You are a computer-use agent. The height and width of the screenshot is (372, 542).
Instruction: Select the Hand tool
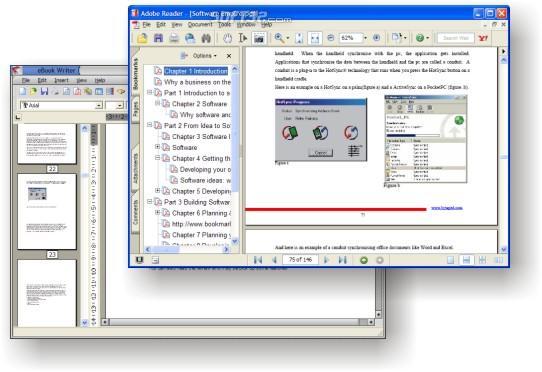tap(227, 38)
